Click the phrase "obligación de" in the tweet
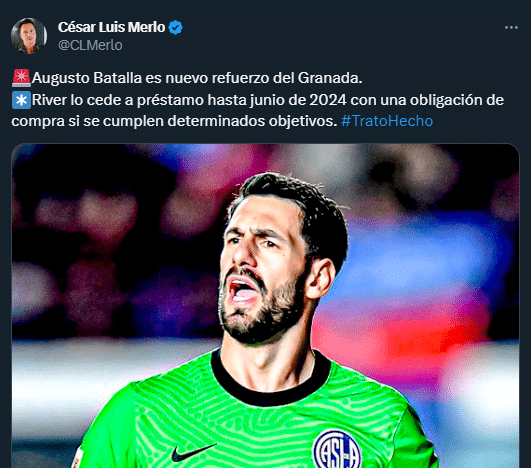Image resolution: width=531 pixels, height=468 pixels. pos(457,100)
